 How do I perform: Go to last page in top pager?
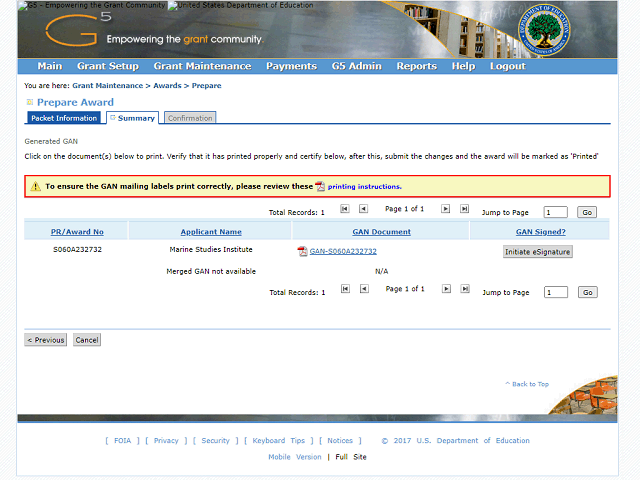coord(464,209)
